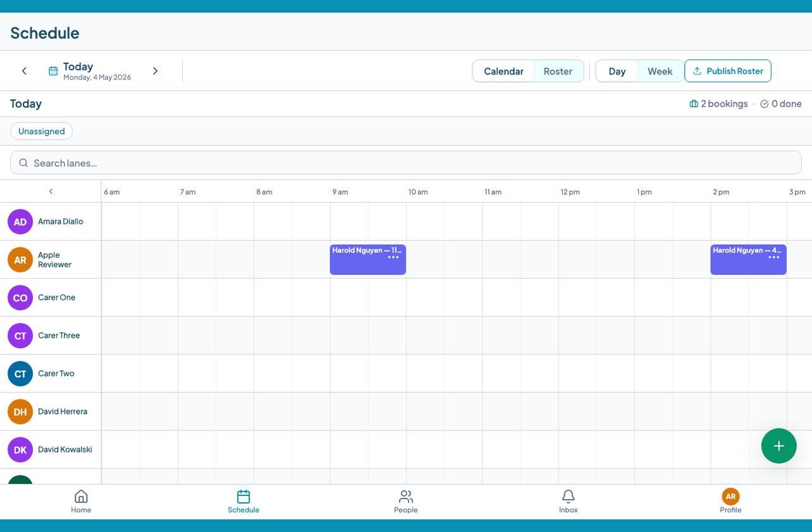Select David Kowalski avatar
The height and width of the screenshot is (532, 812).
pos(20,450)
